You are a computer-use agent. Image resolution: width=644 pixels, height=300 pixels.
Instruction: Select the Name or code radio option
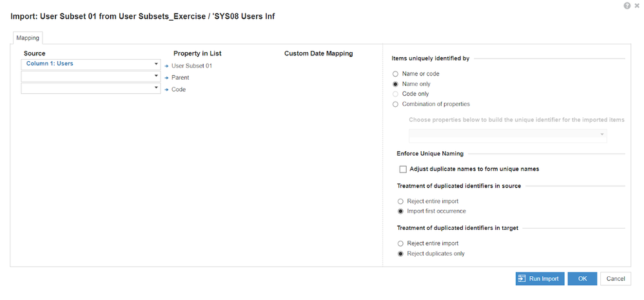pos(396,74)
